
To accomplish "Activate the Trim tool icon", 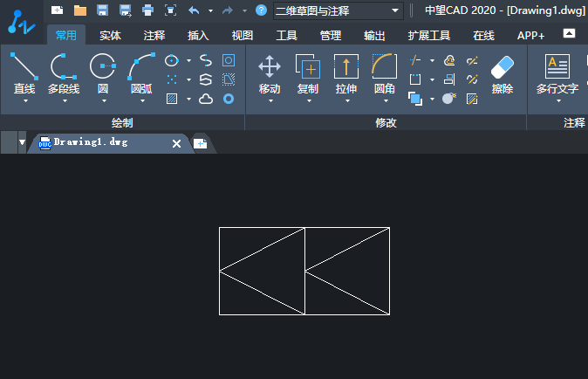I will [415, 60].
